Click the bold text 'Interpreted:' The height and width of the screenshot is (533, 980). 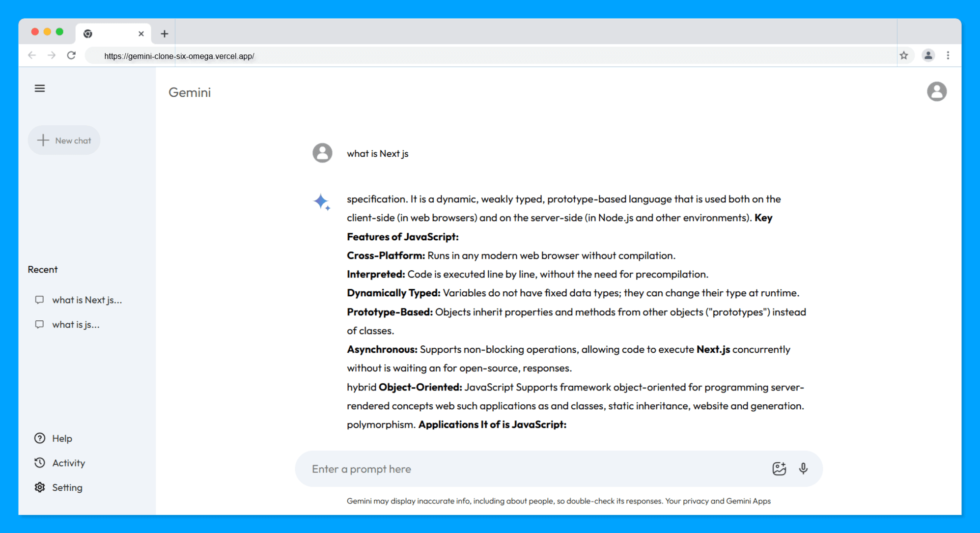click(x=376, y=275)
